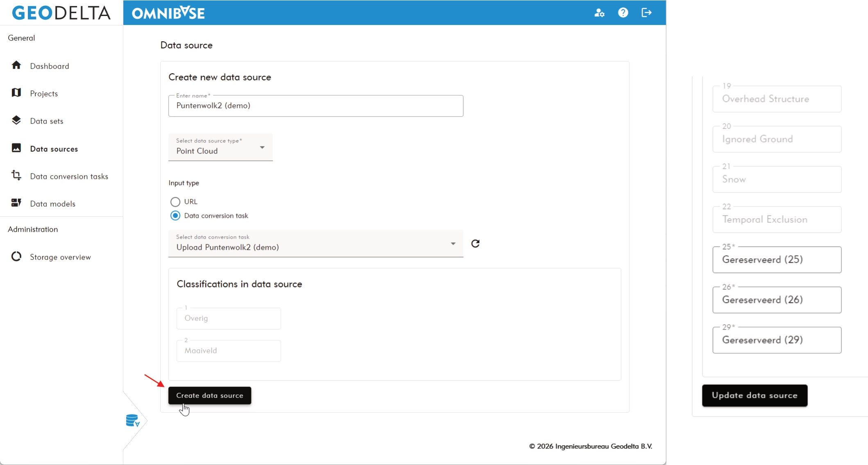This screenshot has height=465, width=868.
Task: Open the Select data conversion task dropdown
Action: [x=315, y=244]
